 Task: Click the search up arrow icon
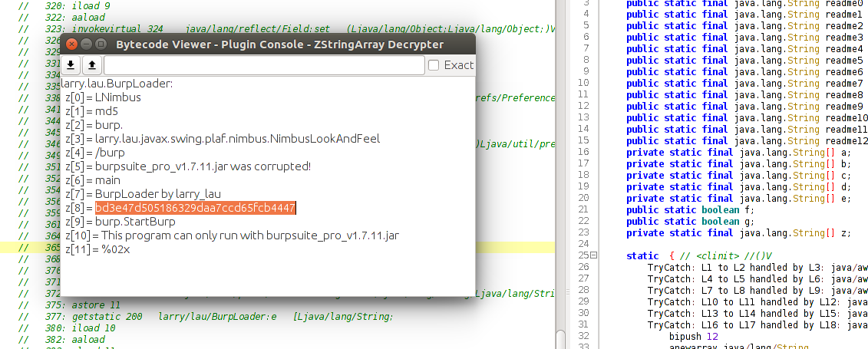(92, 65)
